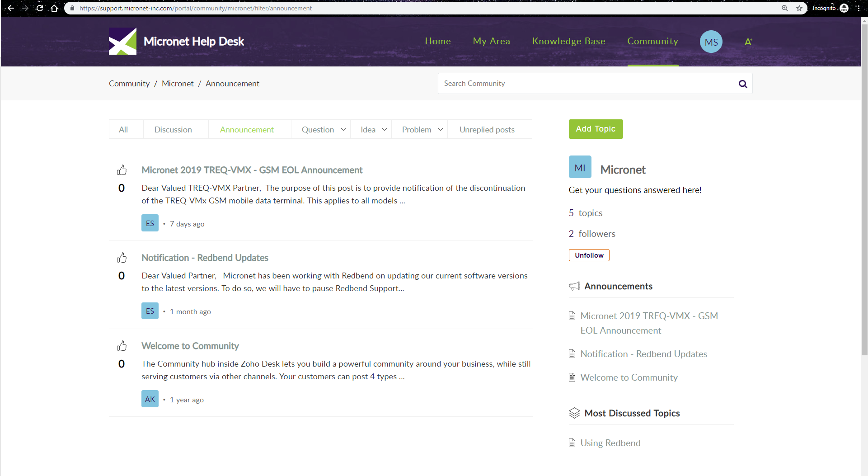Open the Welcome to Community post title
Screen dimensions: 868x476
[x=190, y=346]
